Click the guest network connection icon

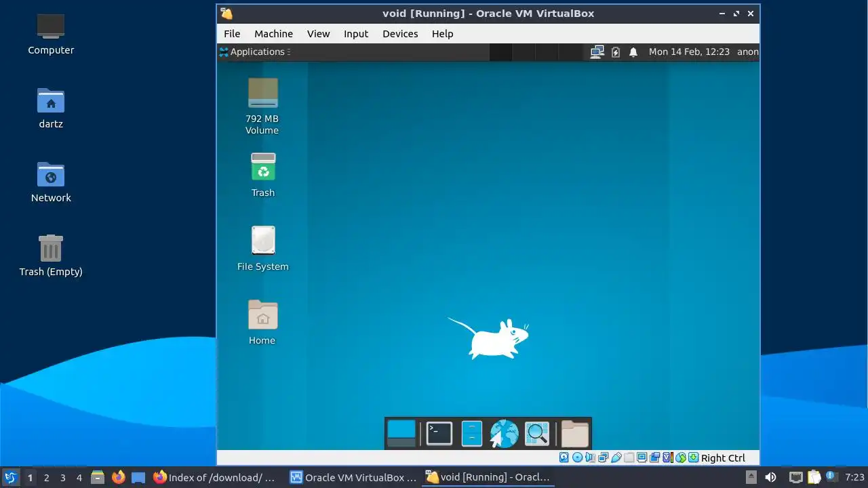(x=597, y=52)
